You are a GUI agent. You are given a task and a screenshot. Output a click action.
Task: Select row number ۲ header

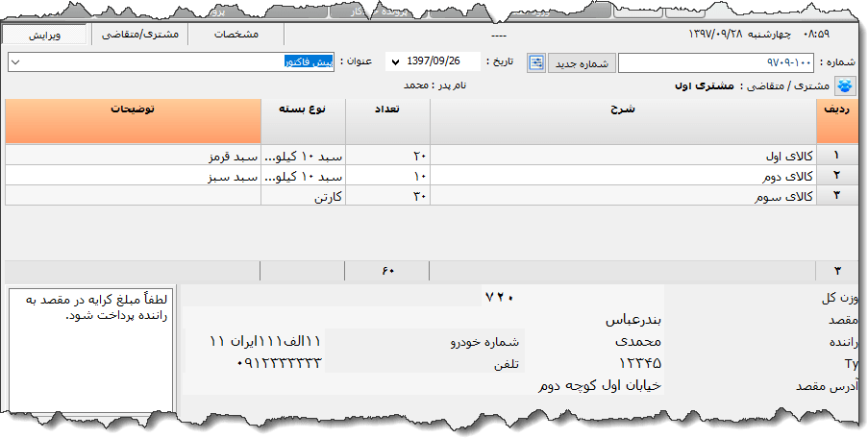coord(836,176)
